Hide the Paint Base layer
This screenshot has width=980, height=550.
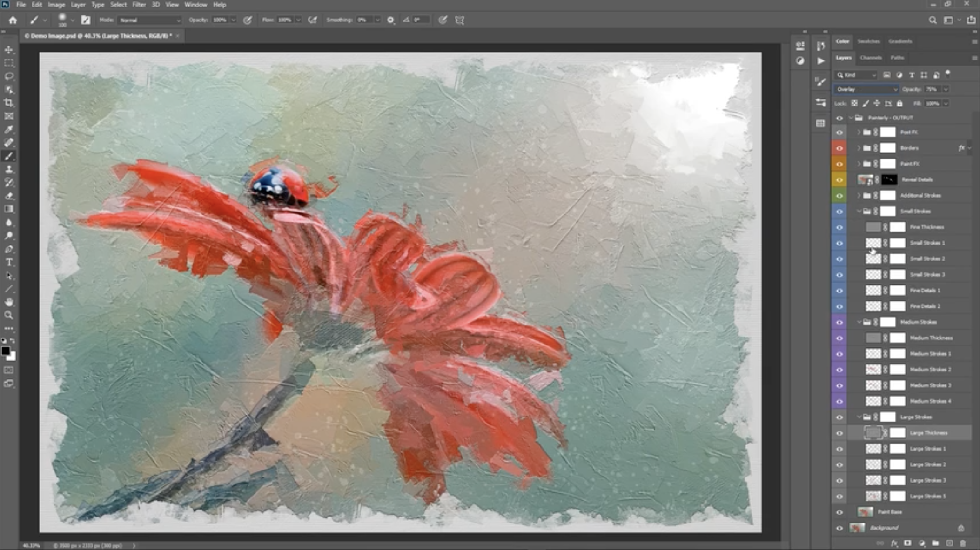coord(839,512)
